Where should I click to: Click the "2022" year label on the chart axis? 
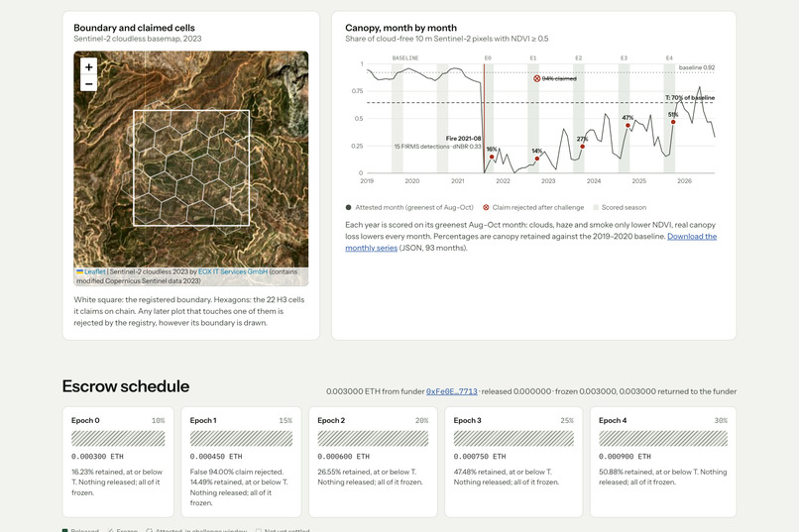pyautogui.click(x=503, y=181)
